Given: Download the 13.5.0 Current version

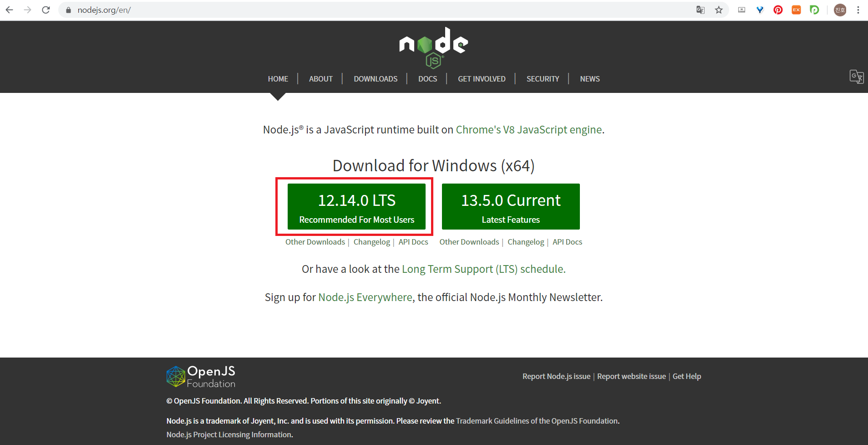Looking at the screenshot, I should pos(511,206).
